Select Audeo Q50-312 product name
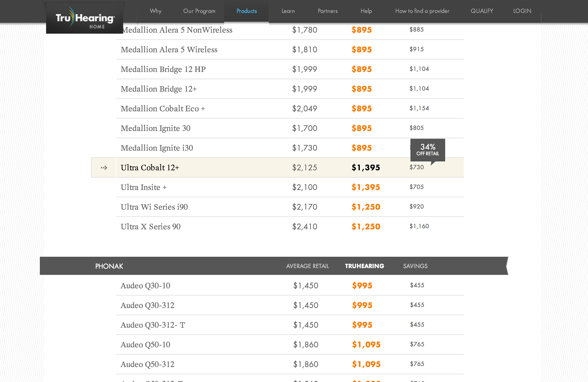This screenshot has width=588, height=382. coord(147,364)
